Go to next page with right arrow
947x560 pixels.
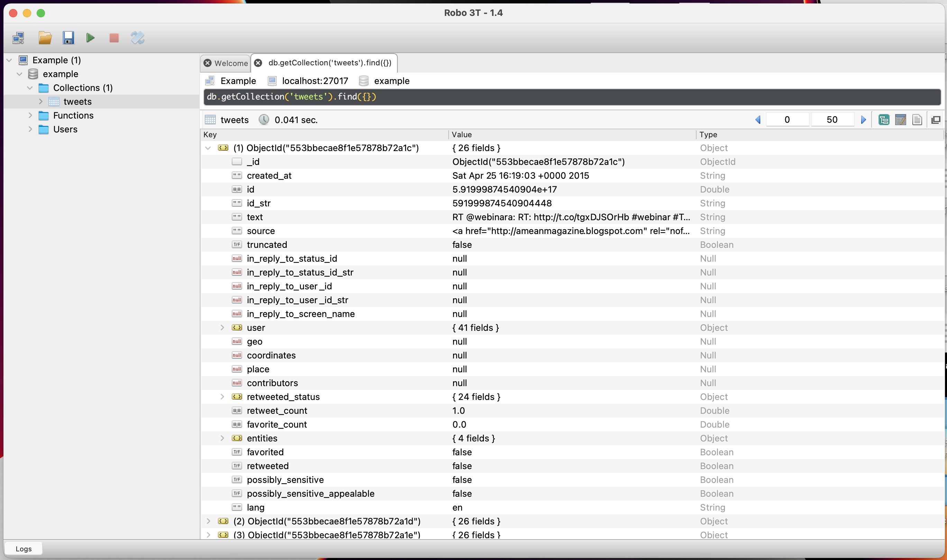[x=864, y=120]
